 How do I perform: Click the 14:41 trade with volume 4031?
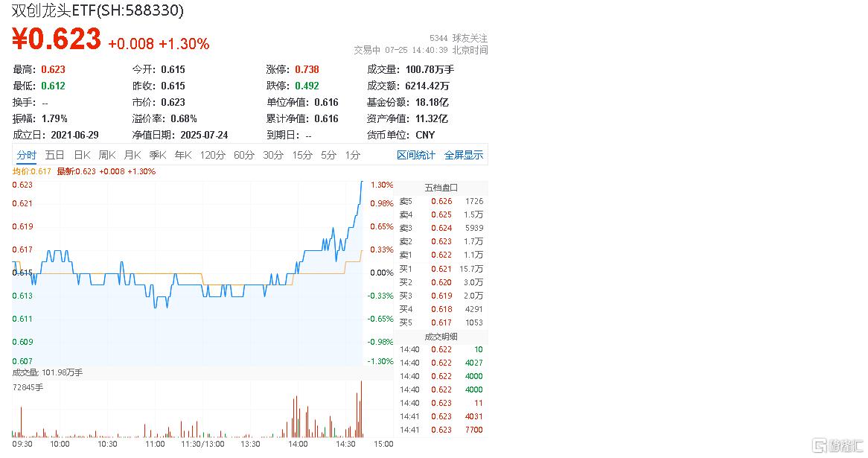441,416
